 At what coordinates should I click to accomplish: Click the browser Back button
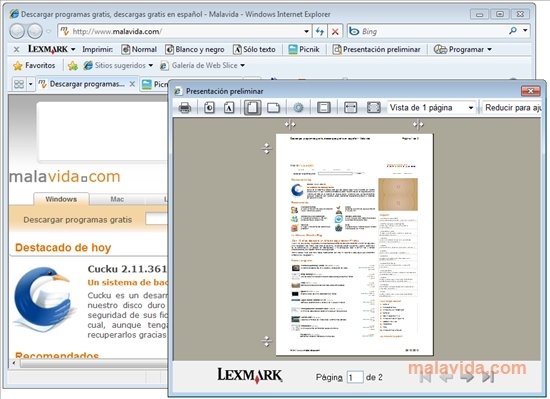[17, 32]
